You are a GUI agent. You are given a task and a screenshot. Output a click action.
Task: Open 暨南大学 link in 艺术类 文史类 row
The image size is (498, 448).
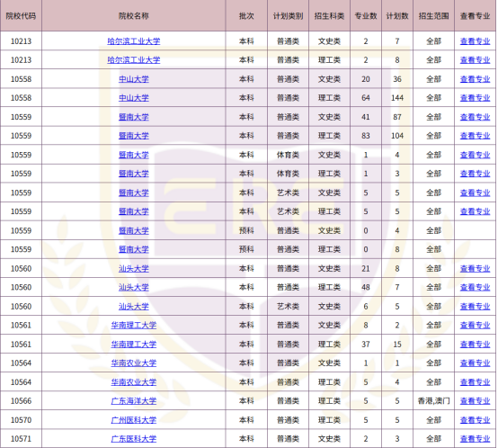pos(134,193)
